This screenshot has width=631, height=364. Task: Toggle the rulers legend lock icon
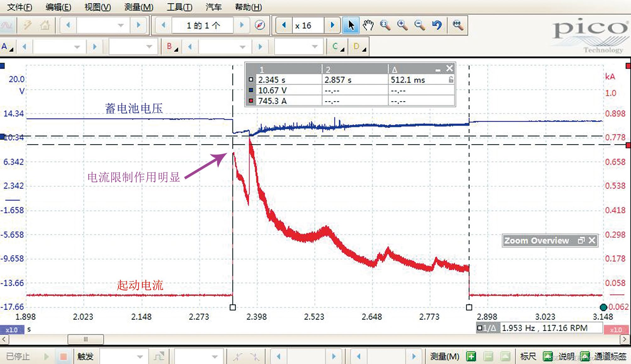coord(451,80)
